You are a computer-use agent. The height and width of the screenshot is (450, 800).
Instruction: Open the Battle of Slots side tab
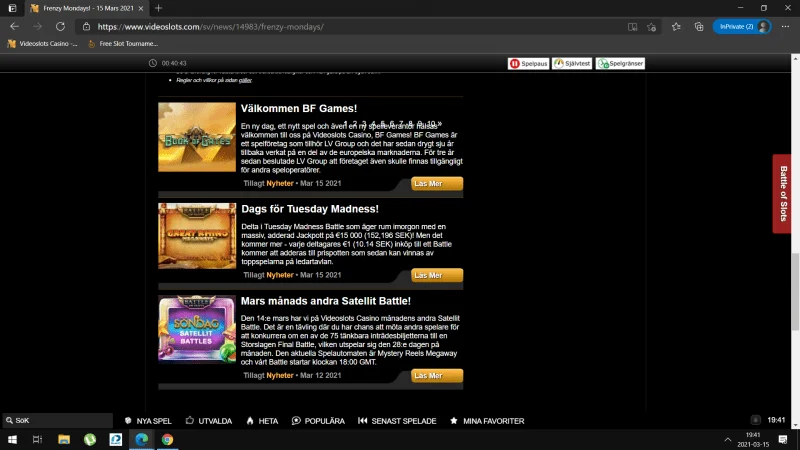click(783, 194)
